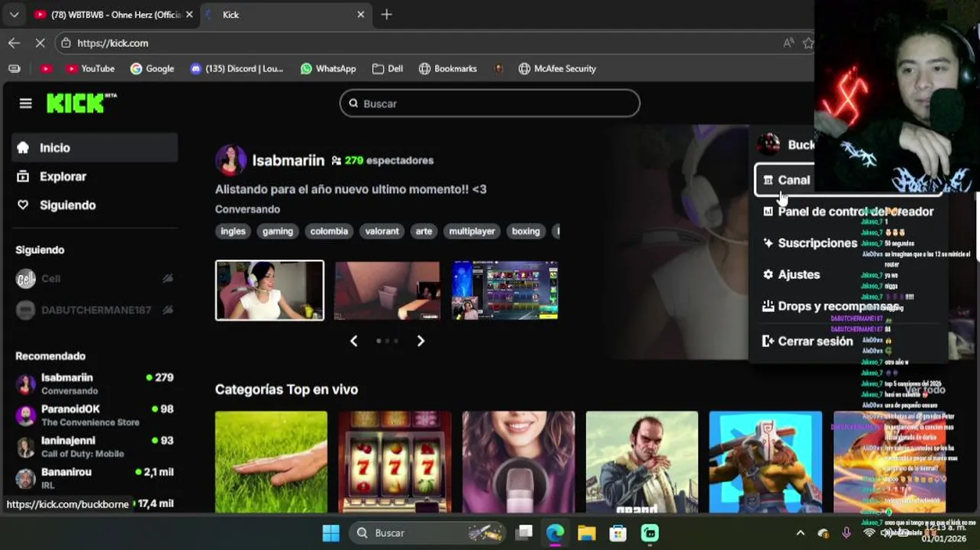Open the McAfee Security bookmark

coord(557,69)
